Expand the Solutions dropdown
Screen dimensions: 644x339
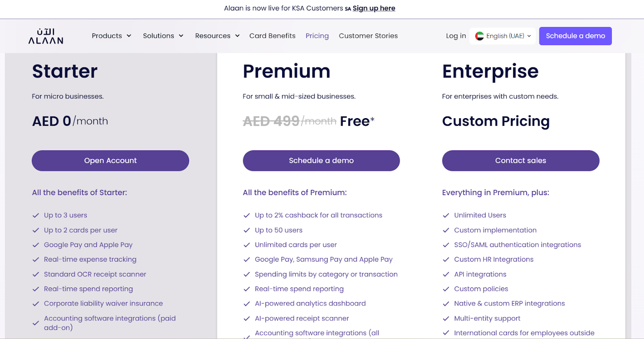(163, 36)
